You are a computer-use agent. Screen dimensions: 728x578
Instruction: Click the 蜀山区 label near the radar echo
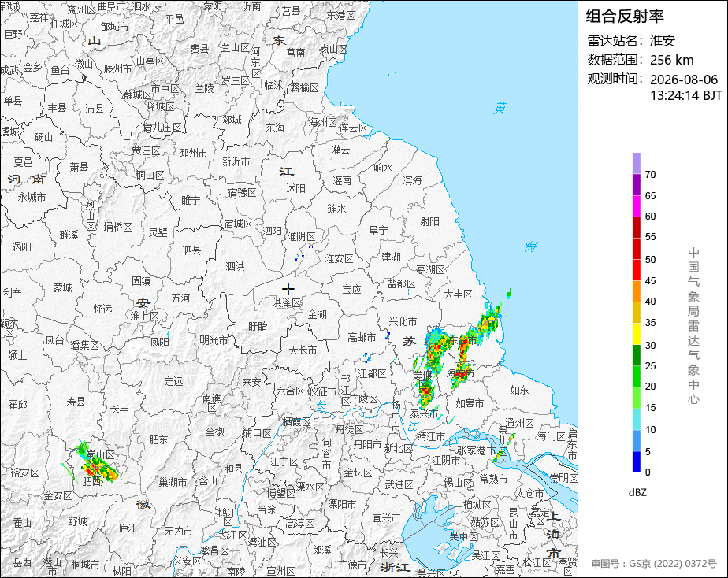pos(100,454)
